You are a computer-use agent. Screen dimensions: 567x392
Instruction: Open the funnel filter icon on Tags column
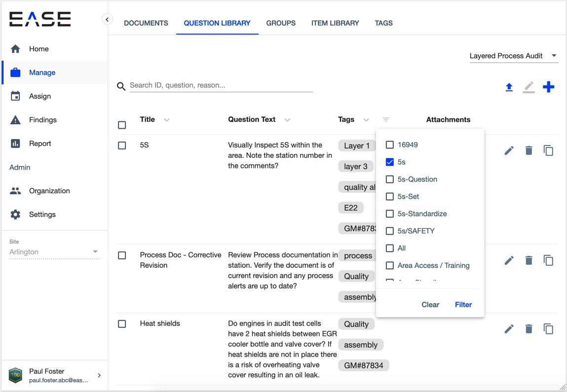[x=385, y=119]
